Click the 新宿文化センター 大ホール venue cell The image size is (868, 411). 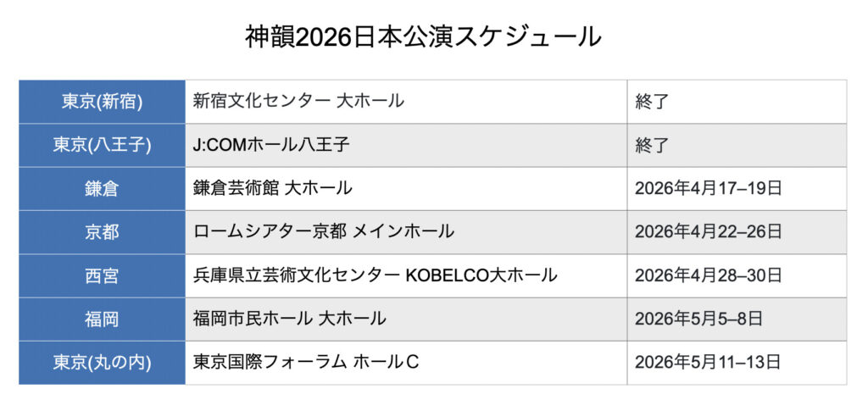[298, 102]
